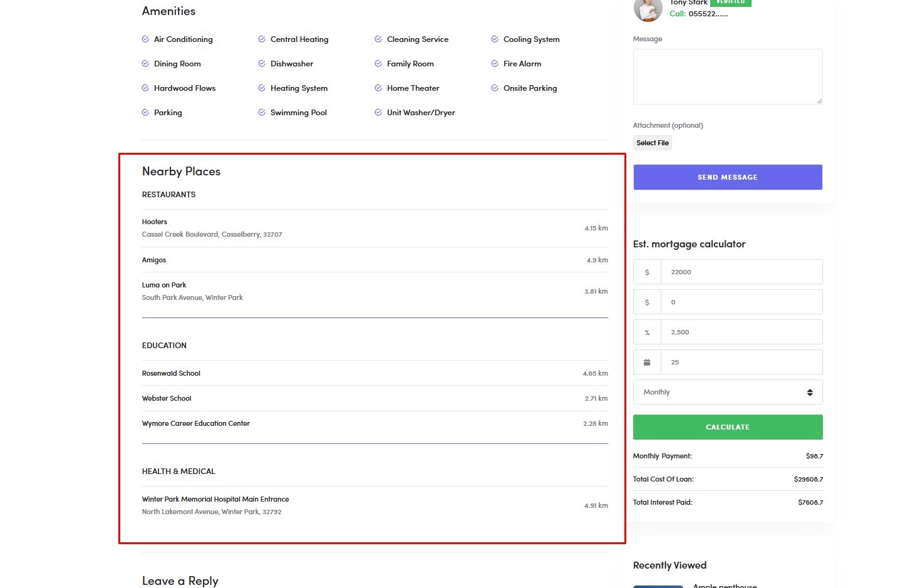Click the Air Conditioning check icon
Viewport: 910px width, 588px height.
(x=145, y=39)
